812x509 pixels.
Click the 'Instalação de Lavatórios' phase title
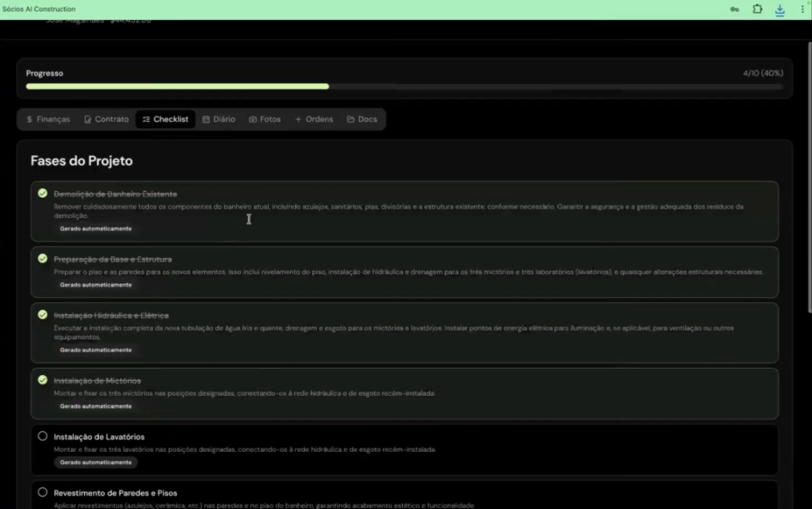pyautogui.click(x=99, y=437)
